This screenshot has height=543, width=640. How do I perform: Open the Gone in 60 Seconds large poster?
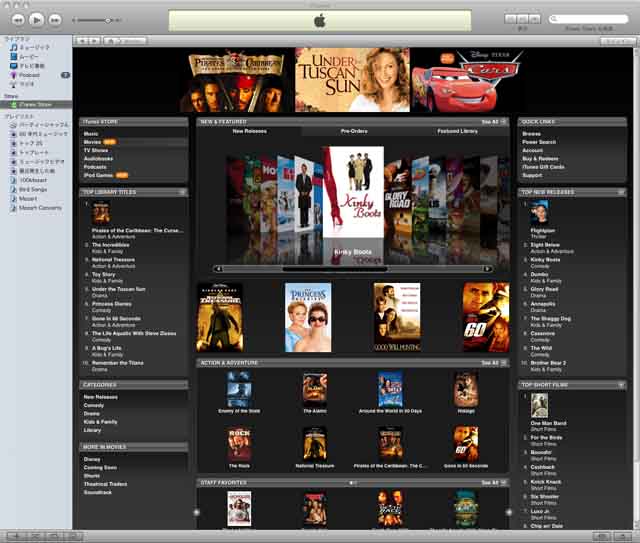[486, 317]
